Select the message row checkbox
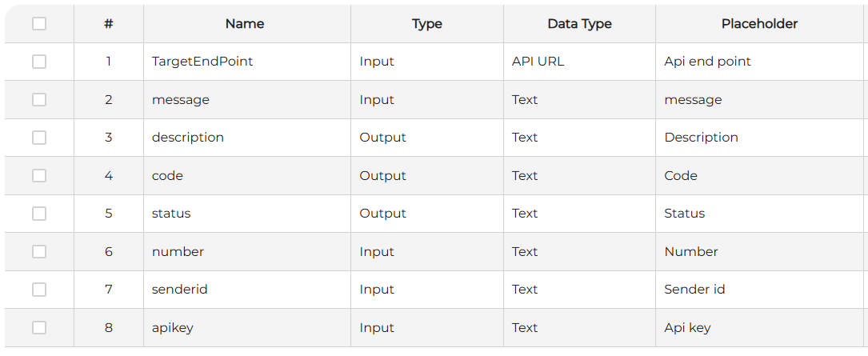The image size is (868, 356). [x=39, y=100]
